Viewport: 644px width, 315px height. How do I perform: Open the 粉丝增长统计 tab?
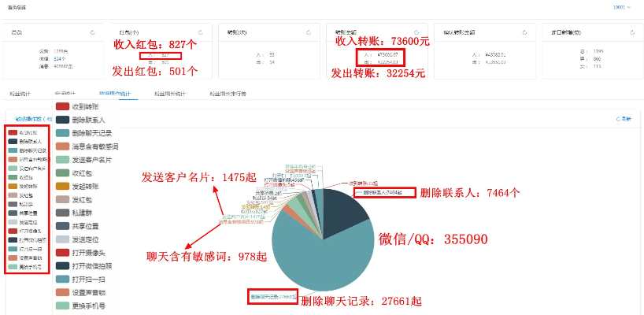tap(169, 94)
